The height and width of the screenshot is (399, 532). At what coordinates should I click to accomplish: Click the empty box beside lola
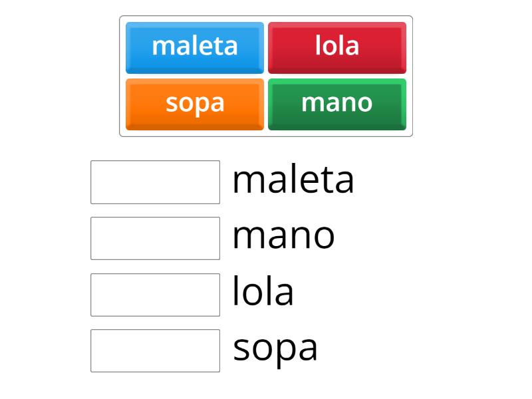154,294
